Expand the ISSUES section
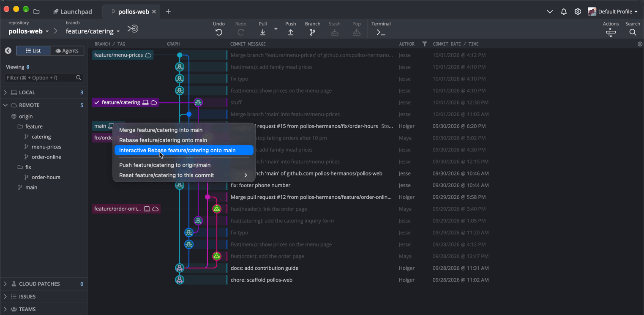This screenshot has width=644, height=315. click(x=5, y=296)
